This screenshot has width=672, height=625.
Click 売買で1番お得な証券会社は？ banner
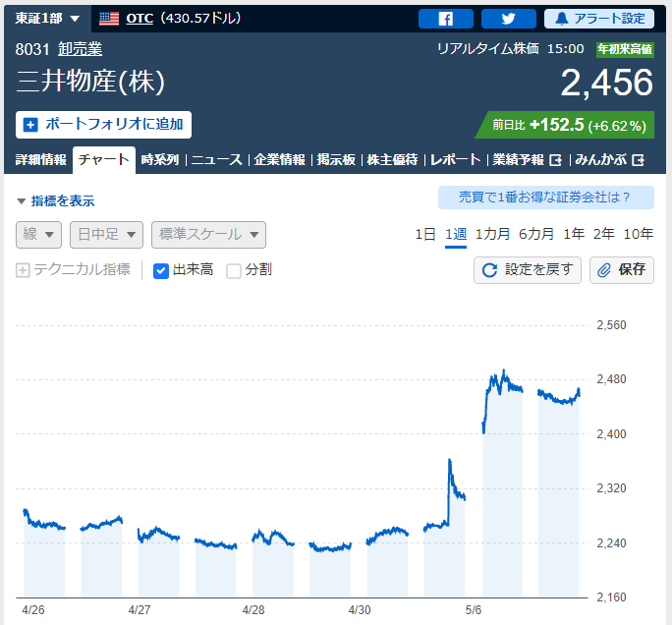click(x=545, y=198)
